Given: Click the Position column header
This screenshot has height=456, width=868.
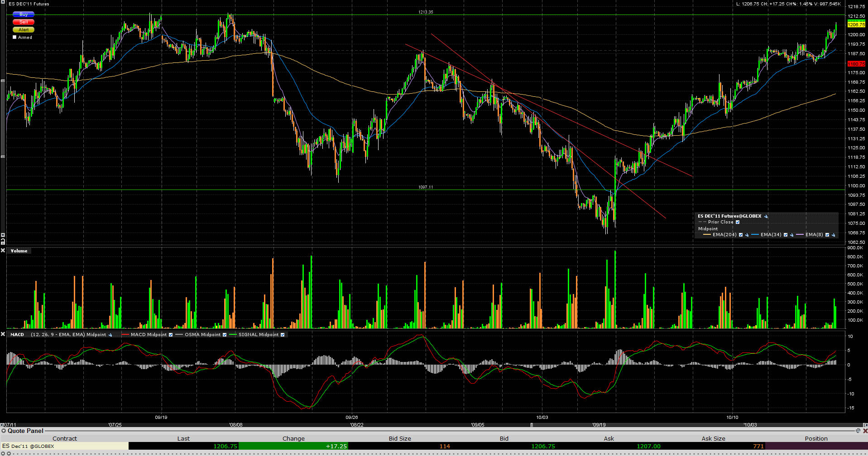Looking at the screenshot, I should [816, 438].
